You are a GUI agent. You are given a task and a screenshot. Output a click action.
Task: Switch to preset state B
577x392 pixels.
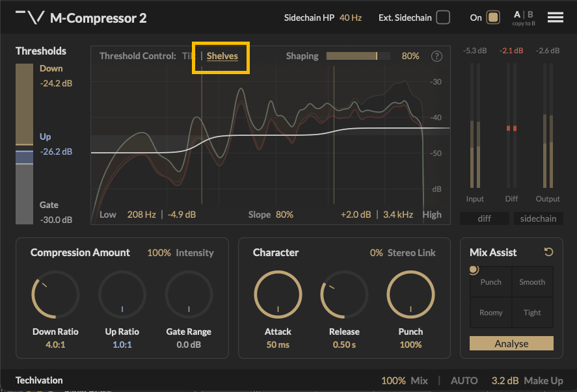pos(530,14)
